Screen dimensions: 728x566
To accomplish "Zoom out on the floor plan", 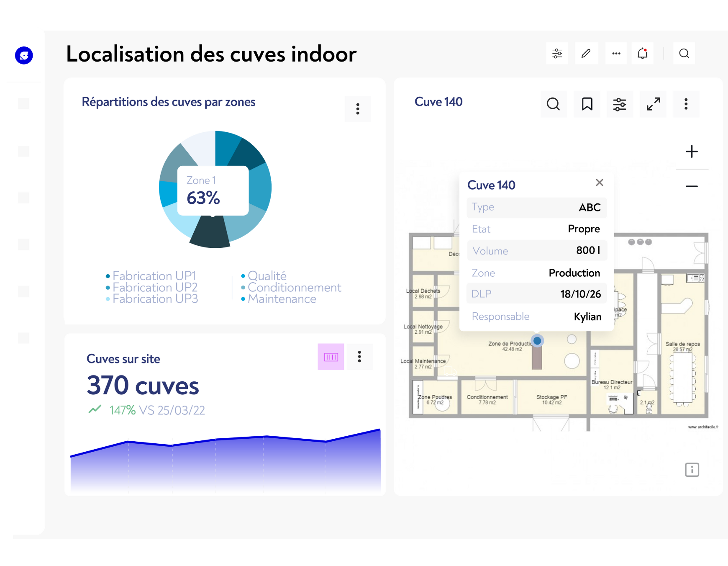I will click(x=692, y=186).
